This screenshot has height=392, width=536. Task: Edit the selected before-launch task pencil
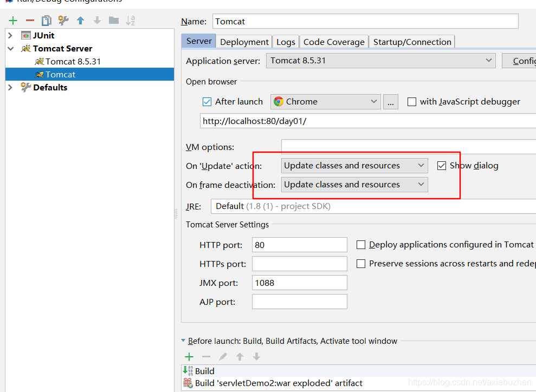[x=223, y=357]
